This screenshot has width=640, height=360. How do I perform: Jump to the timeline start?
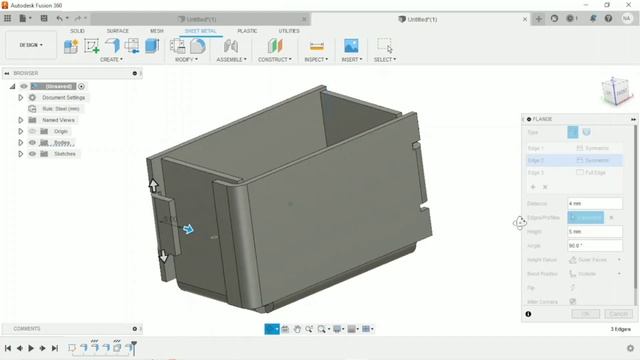click(x=8, y=348)
